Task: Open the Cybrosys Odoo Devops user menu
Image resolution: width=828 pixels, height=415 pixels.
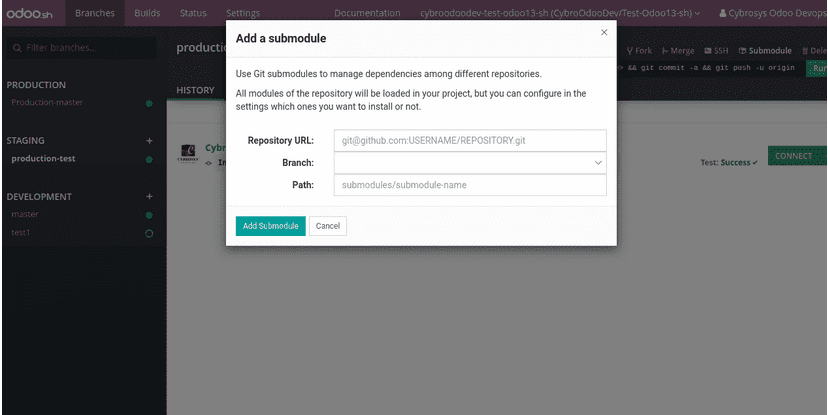Action: click(x=773, y=13)
